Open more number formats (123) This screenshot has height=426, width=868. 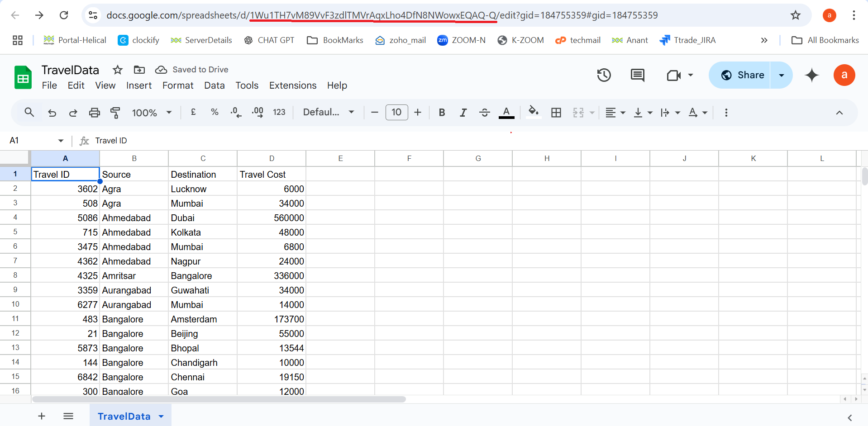(x=279, y=112)
